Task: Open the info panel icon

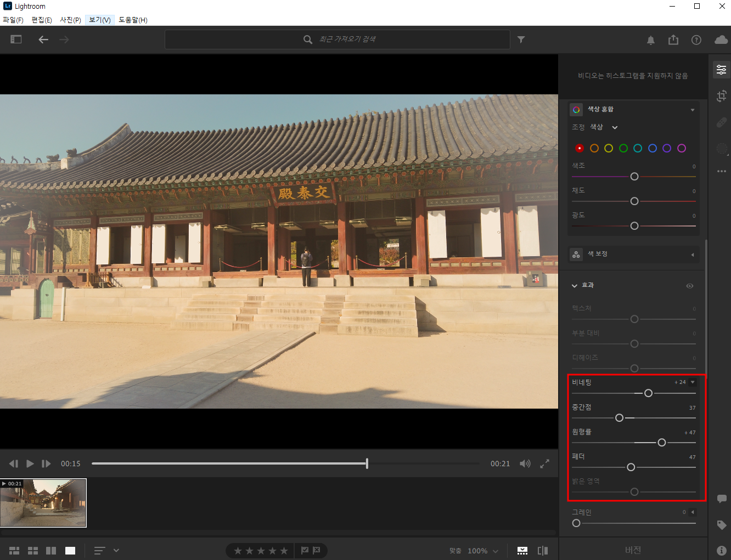Action: 722,550
